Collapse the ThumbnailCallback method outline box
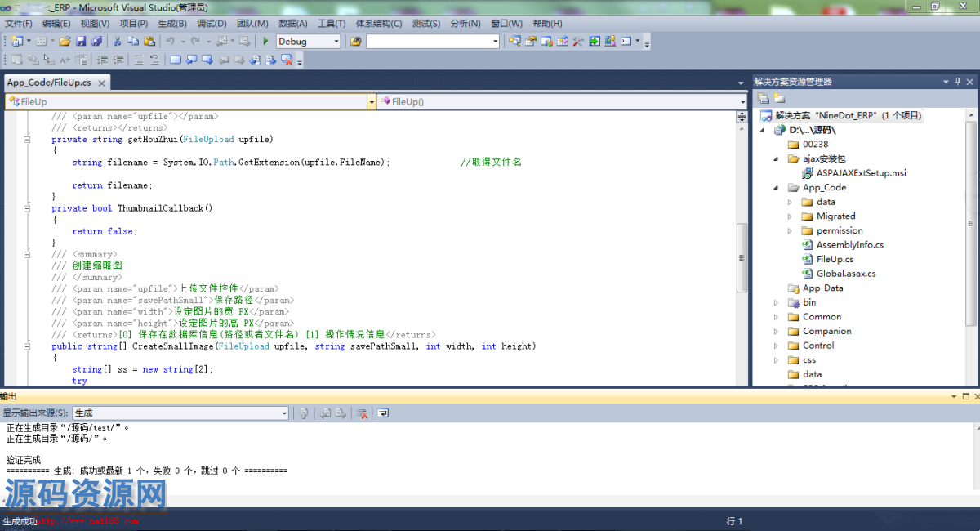 point(27,208)
